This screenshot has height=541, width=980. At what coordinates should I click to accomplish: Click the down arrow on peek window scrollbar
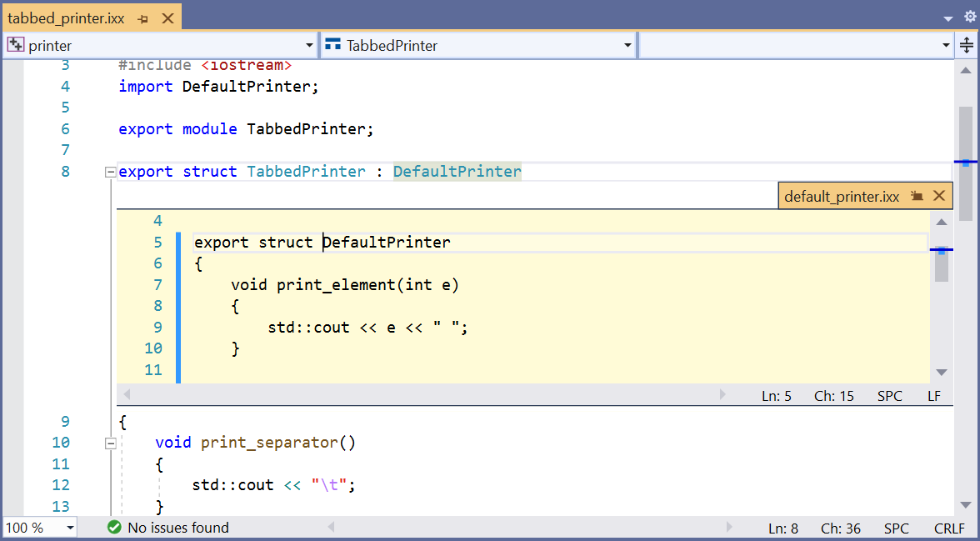pos(942,372)
